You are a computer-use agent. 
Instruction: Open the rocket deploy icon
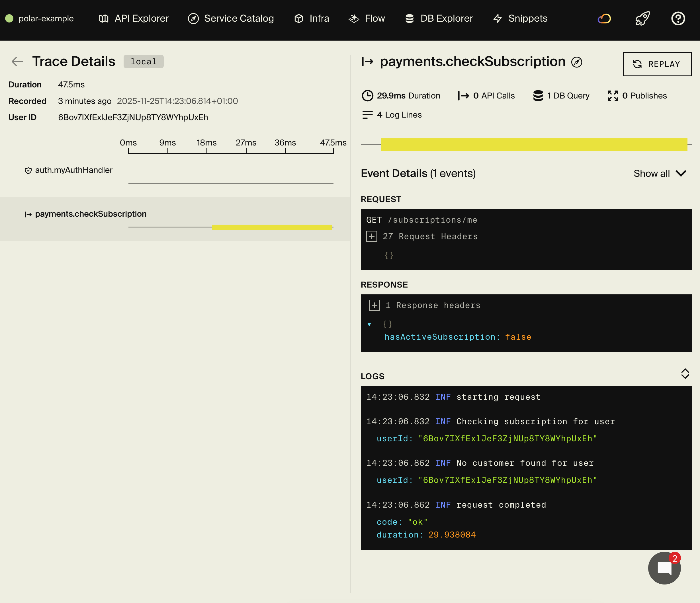point(642,19)
